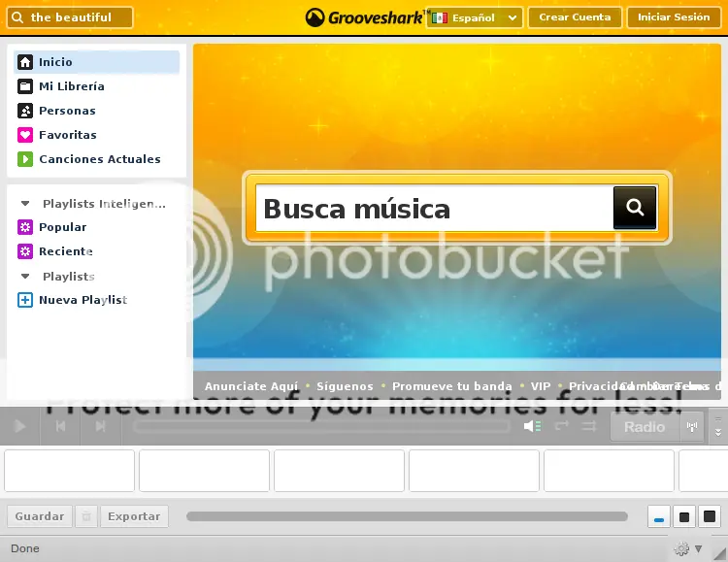728x562 pixels.
Task: Start playback with the play button
Action: [x=19, y=426]
